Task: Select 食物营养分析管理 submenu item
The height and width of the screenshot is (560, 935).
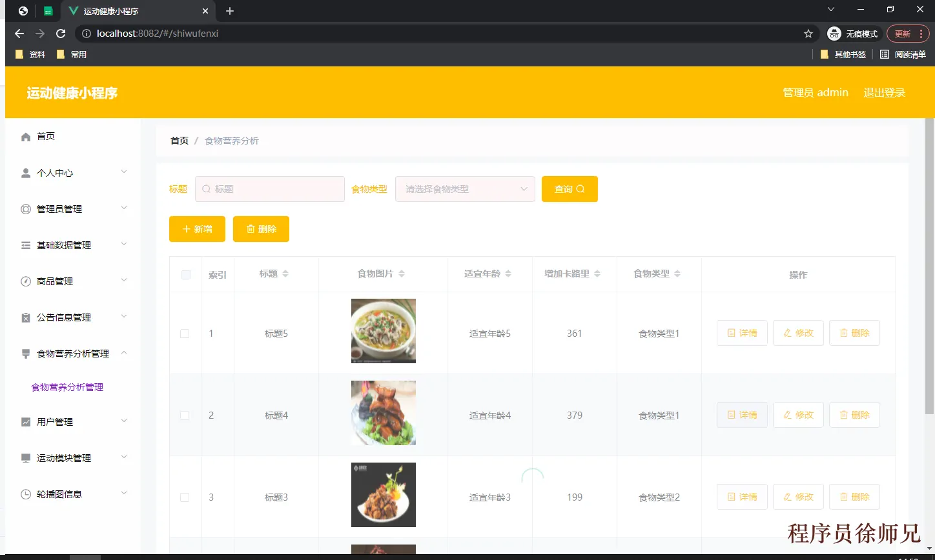Action: click(x=67, y=387)
